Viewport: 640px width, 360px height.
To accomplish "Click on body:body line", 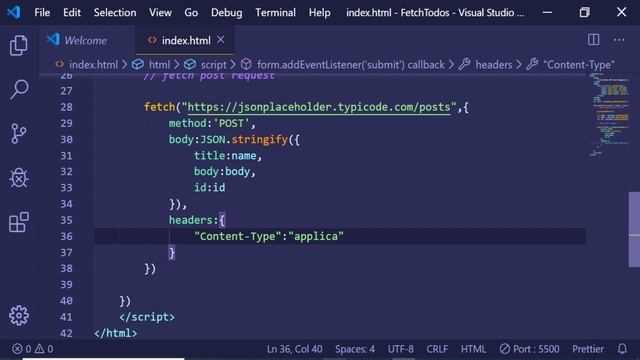I will 224,171.
